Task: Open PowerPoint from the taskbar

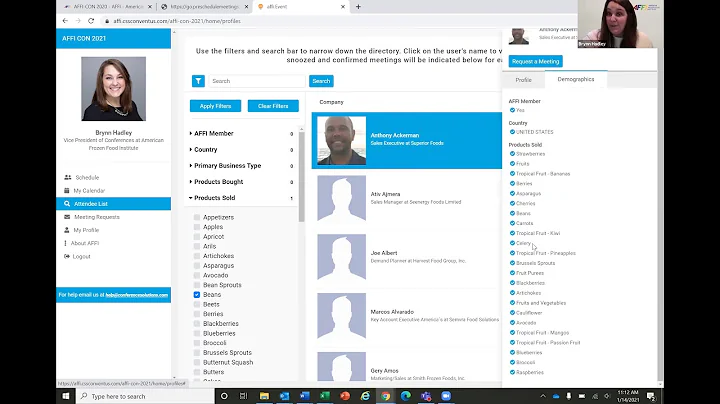Action: (x=345, y=396)
